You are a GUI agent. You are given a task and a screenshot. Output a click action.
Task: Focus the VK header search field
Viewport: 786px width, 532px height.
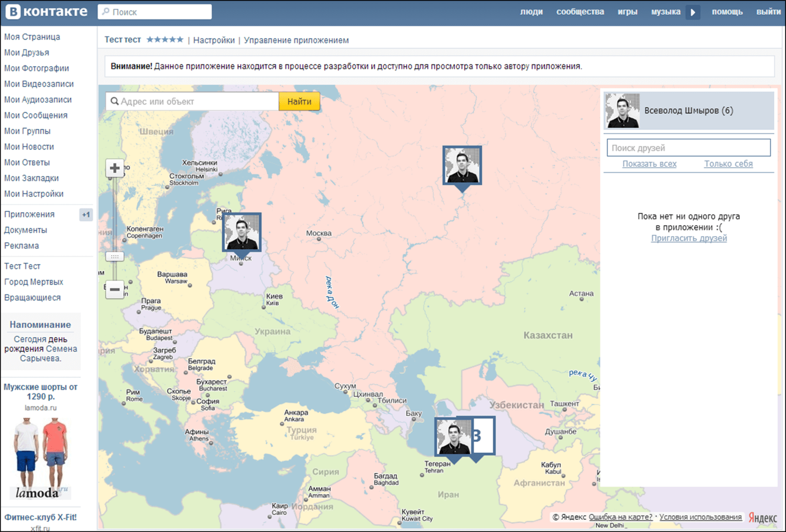tap(155, 12)
